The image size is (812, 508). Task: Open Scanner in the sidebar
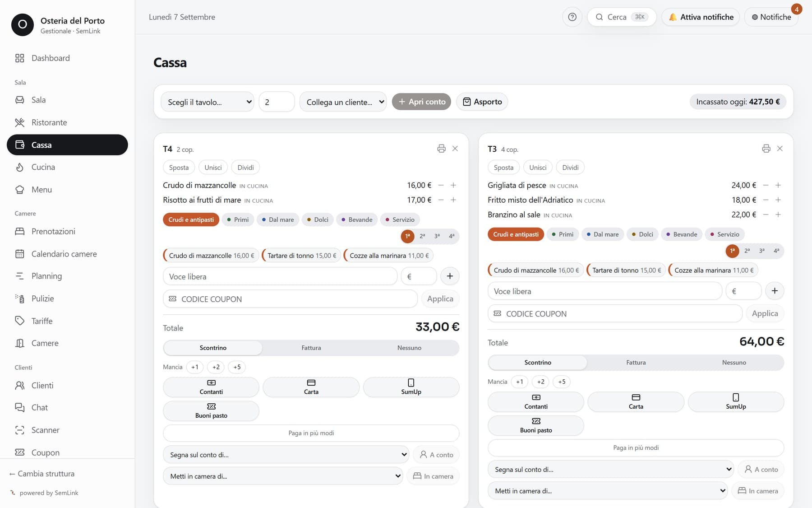pyautogui.click(x=67, y=430)
